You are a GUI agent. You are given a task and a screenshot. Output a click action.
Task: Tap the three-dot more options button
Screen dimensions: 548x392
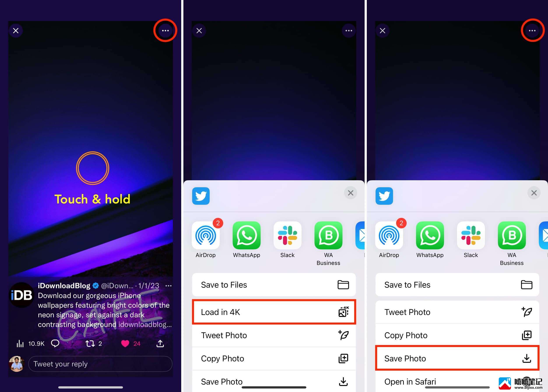(166, 31)
